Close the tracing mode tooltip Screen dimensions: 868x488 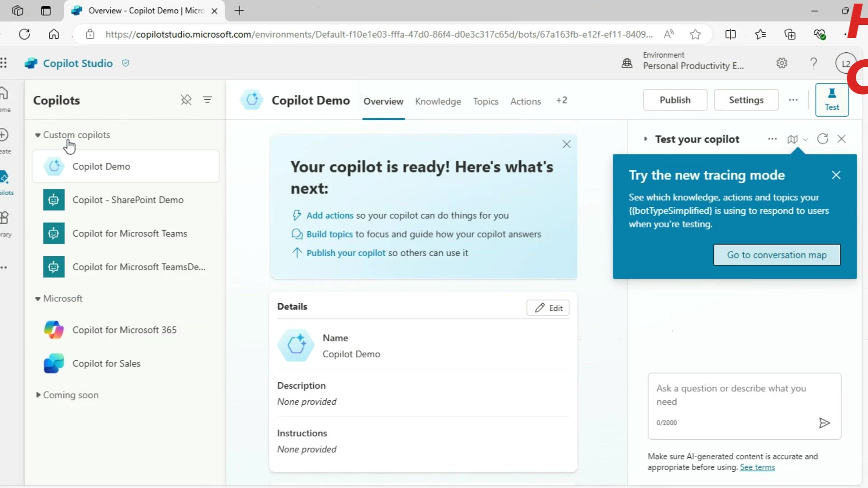(x=836, y=175)
